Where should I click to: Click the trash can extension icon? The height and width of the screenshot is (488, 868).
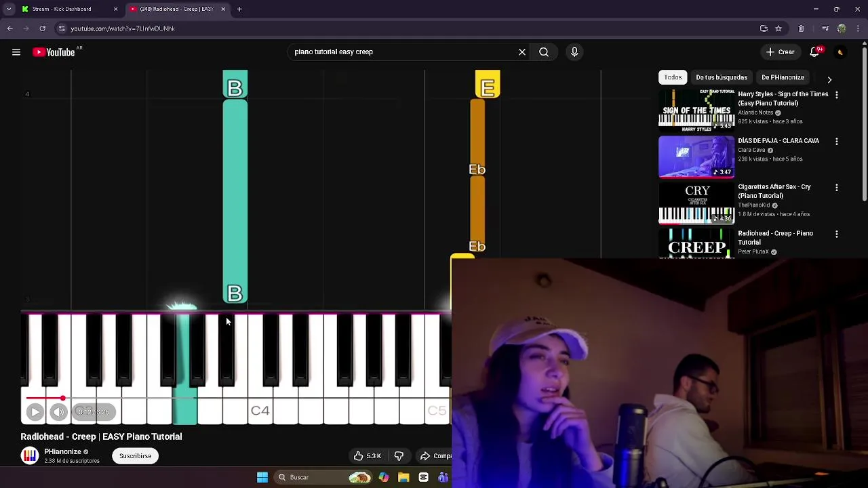[x=801, y=28]
